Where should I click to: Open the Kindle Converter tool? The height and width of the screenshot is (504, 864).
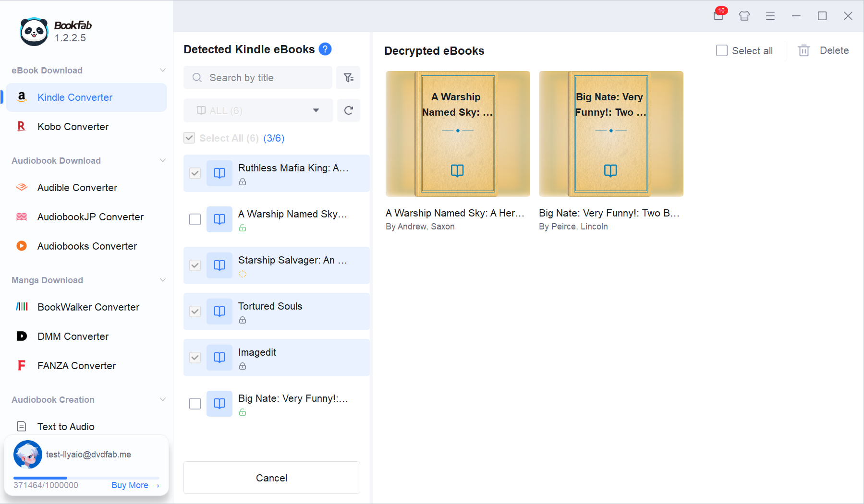tap(75, 97)
